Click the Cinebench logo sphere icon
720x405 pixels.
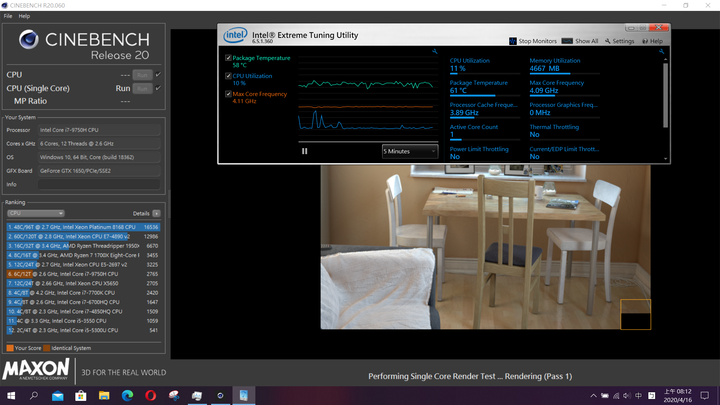[x=28, y=39]
